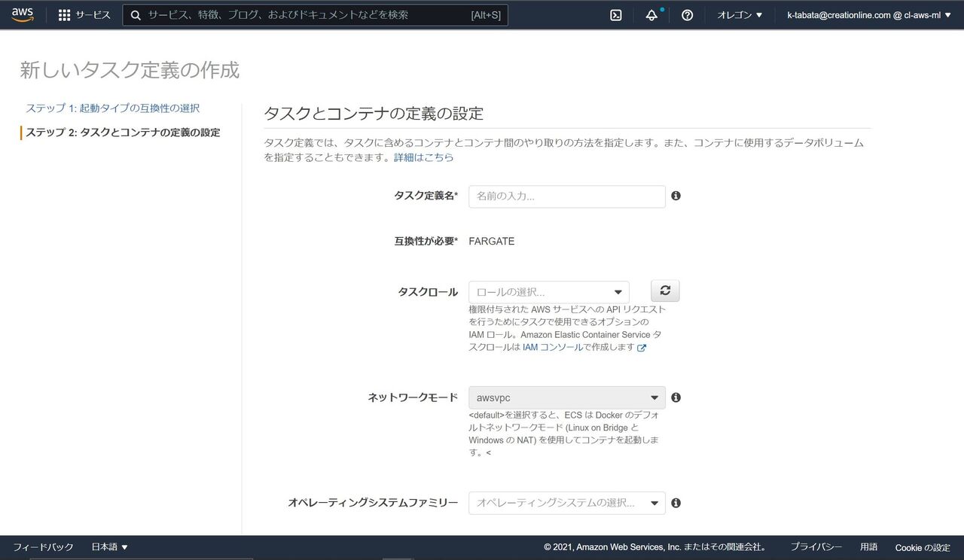Click the FARGATE compatibility value
Screen dimensions: 964x560
pyautogui.click(x=492, y=242)
